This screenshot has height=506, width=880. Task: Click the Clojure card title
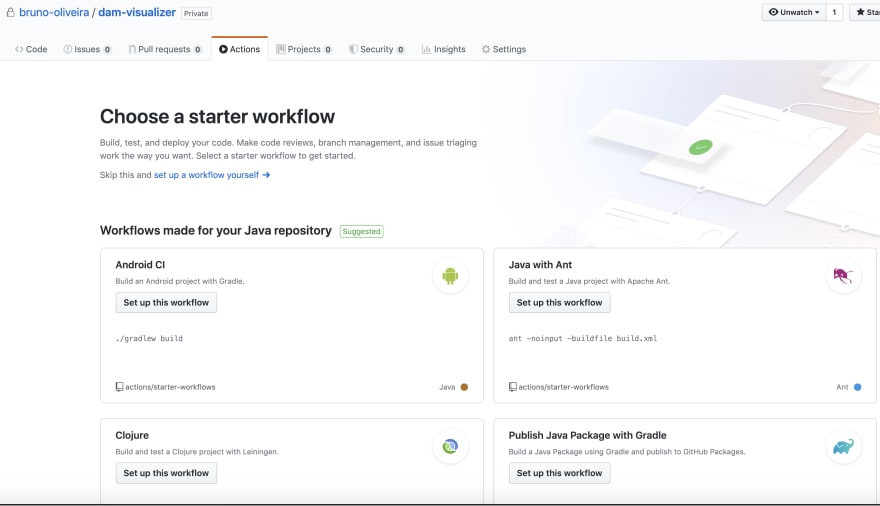tap(132, 435)
